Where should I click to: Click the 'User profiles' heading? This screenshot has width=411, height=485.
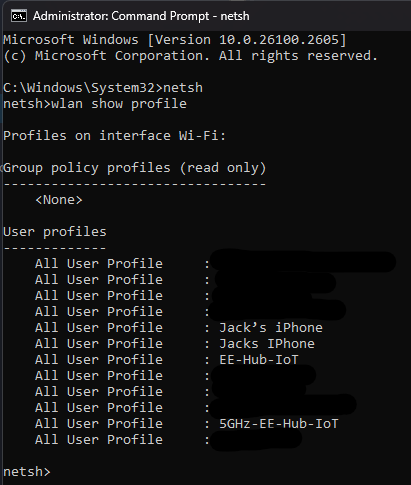55,232
